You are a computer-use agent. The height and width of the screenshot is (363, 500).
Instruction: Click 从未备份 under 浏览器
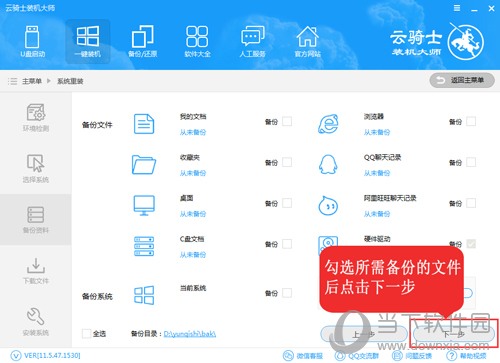pos(377,132)
